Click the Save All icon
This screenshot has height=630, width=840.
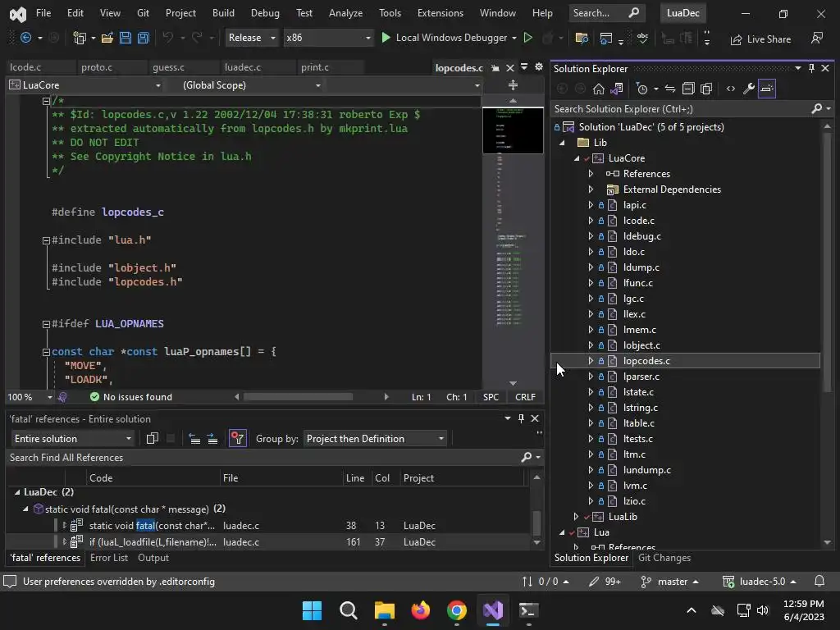(x=143, y=38)
